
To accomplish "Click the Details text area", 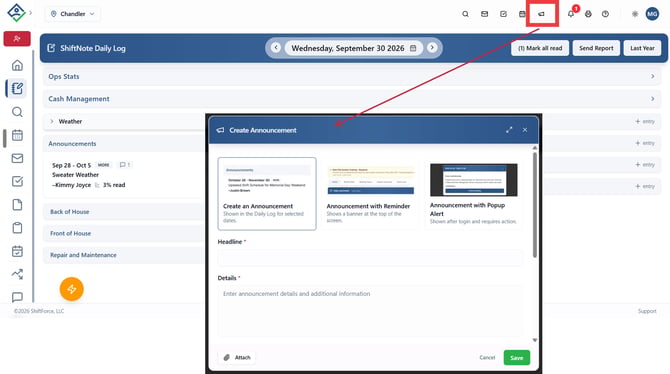I will coord(370,311).
